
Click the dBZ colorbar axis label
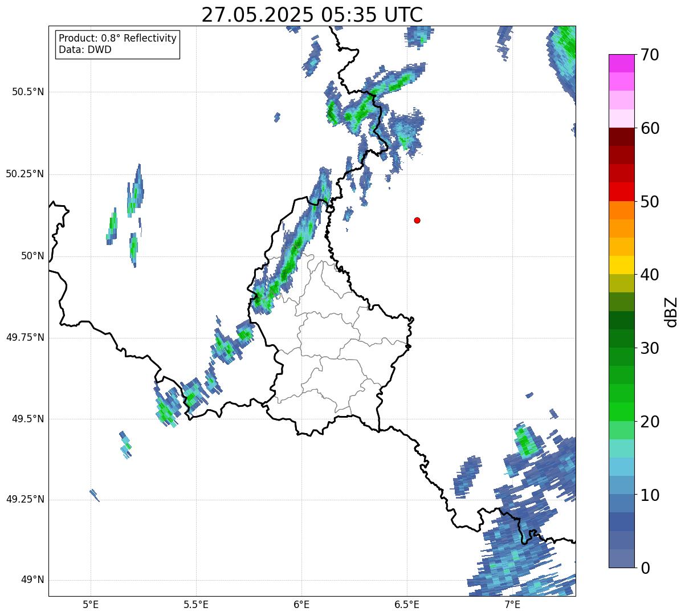pyautogui.click(x=671, y=311)
